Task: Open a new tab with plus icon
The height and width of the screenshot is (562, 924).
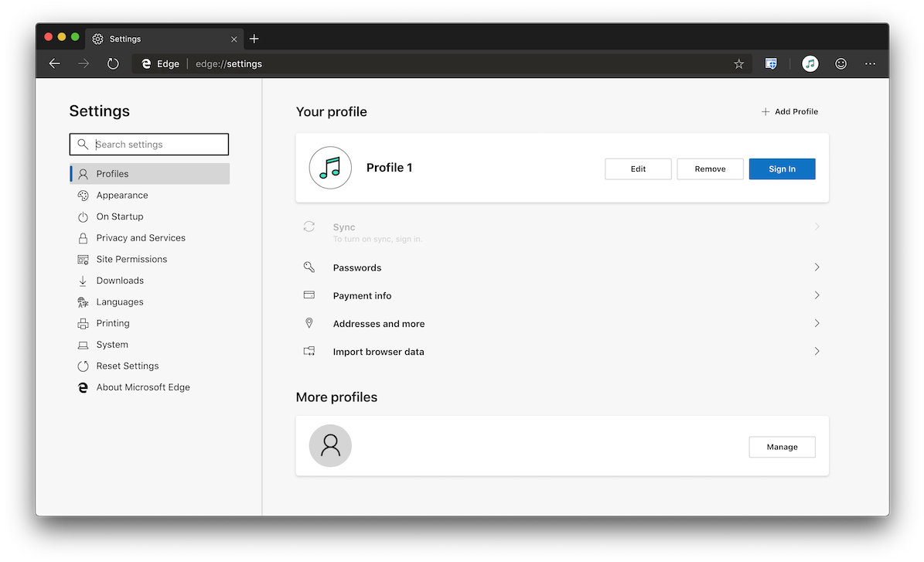Action: 254,39
